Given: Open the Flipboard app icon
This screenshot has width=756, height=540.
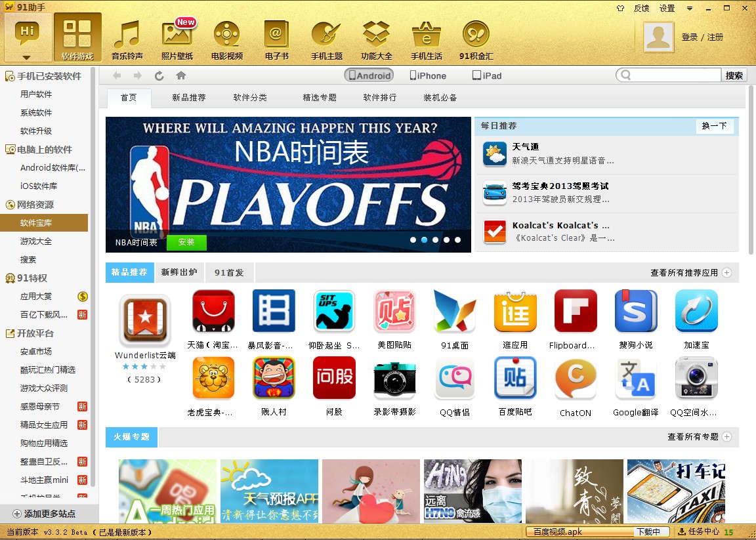Looking at the screenshot, I should (576, 311).
